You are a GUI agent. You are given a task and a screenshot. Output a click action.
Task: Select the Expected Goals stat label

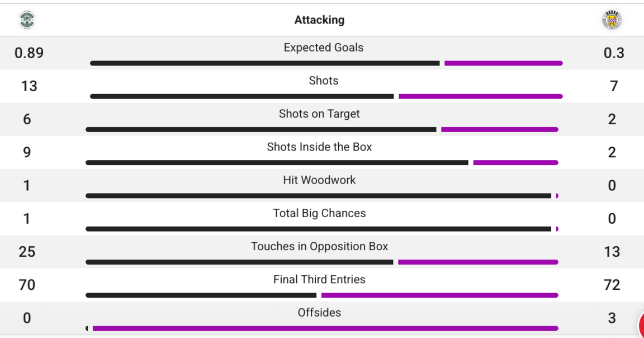(323, 48)
